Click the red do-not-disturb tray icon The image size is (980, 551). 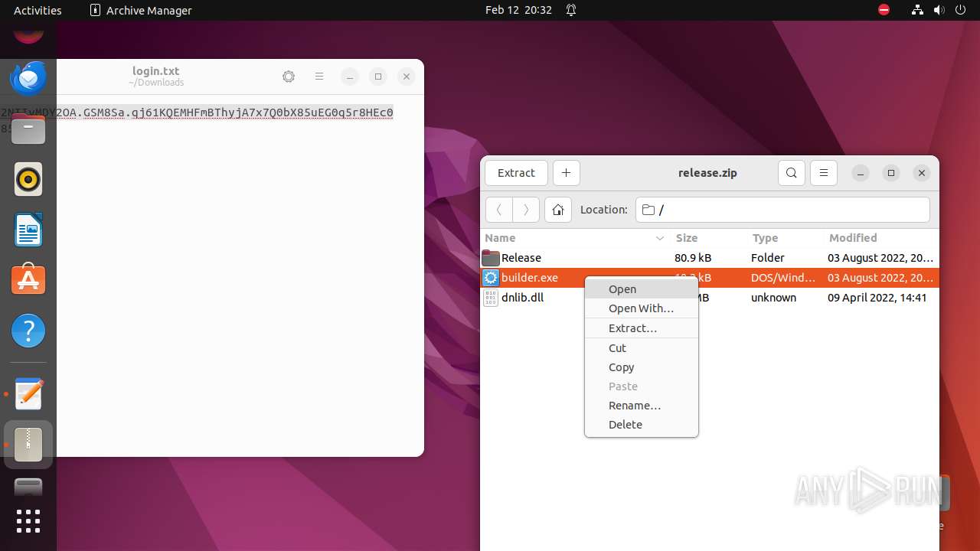click(884, 10)
